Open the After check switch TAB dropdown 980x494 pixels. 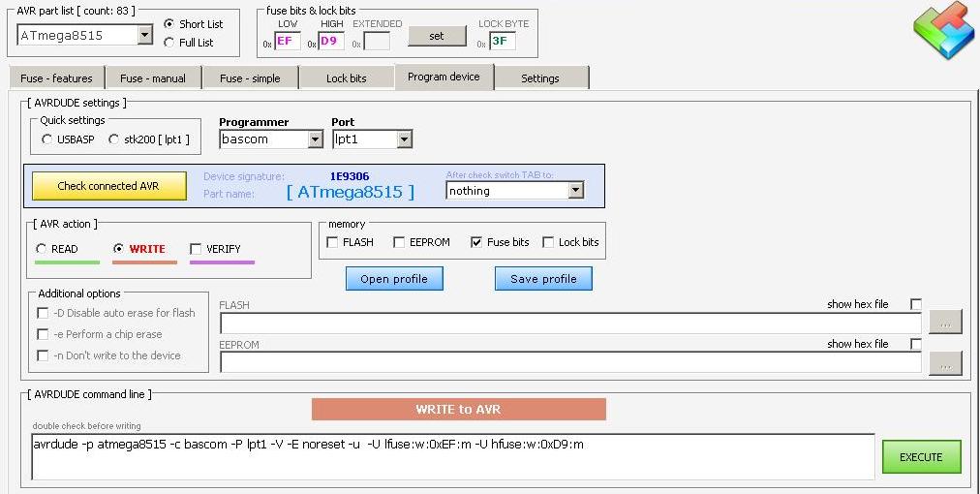pos(575,191)
